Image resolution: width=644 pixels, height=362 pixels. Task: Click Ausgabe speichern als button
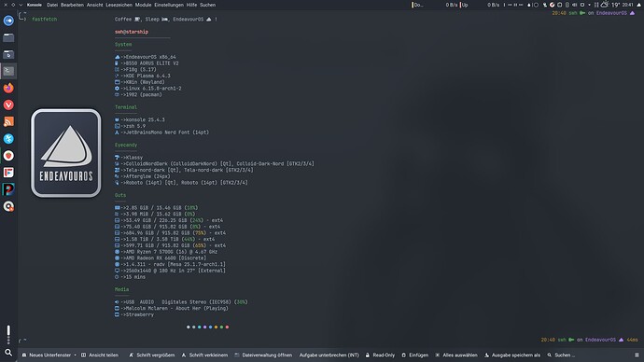512,355
